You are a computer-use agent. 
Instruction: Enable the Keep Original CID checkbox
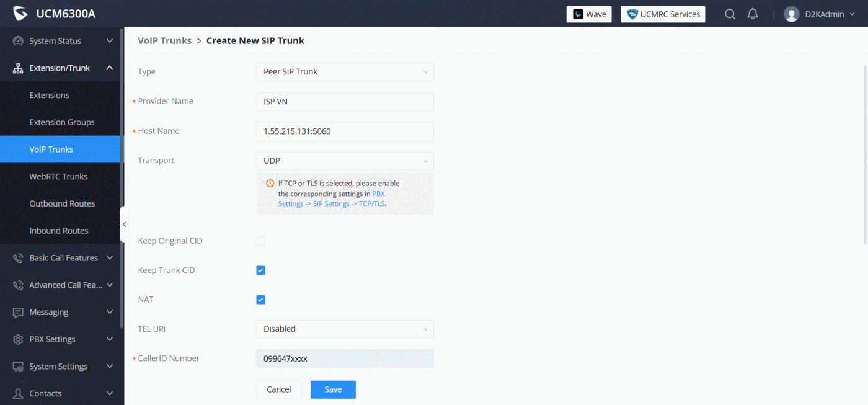click(260, 241)
